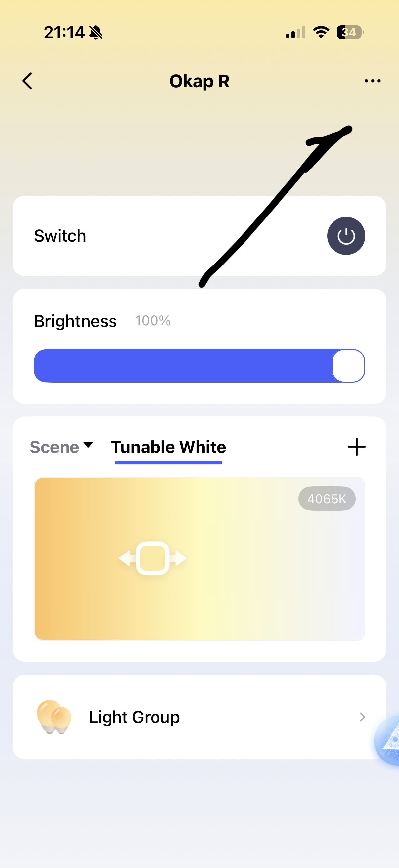
Task: Select the Scene tab label
Action: coord(55,448)
